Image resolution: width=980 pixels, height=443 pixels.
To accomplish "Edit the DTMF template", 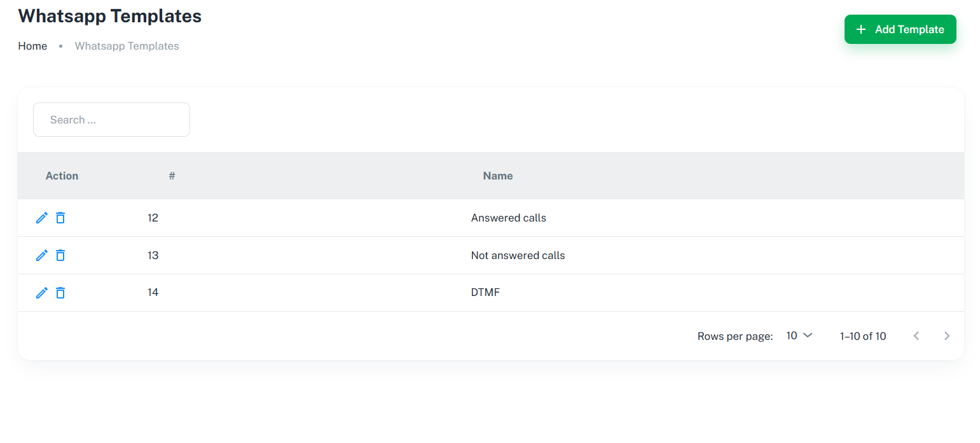I will coord(42,293).
